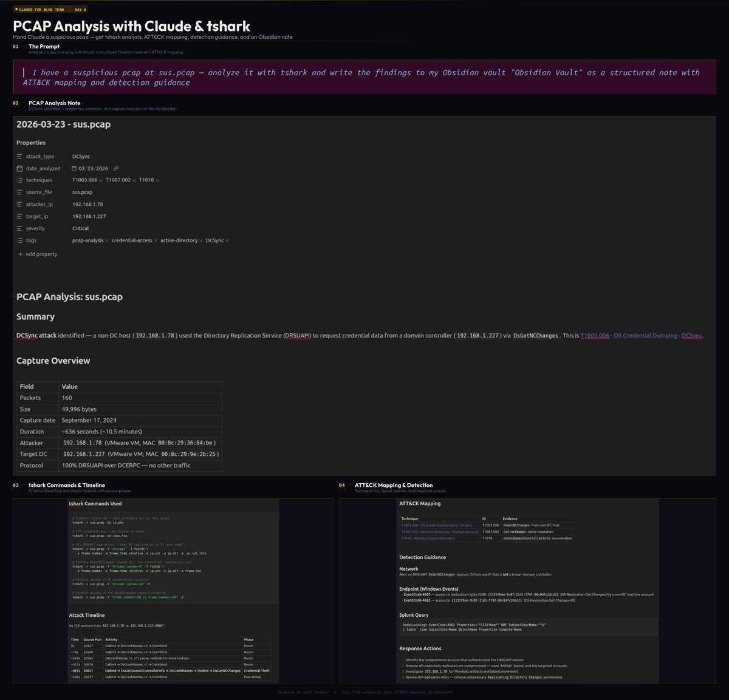Click the severity value Critical
This screenshot has height=700, width=729.
pyautogui.click(x=80, y=228)
